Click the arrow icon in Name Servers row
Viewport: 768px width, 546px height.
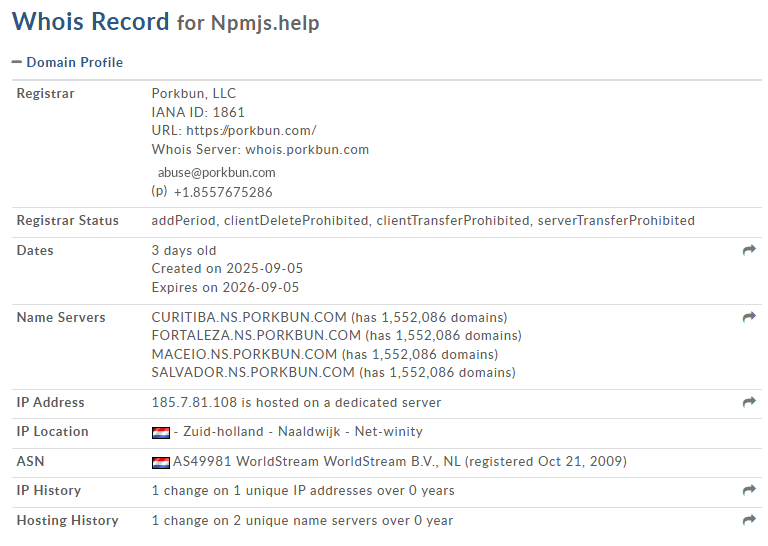click(749, 317)
